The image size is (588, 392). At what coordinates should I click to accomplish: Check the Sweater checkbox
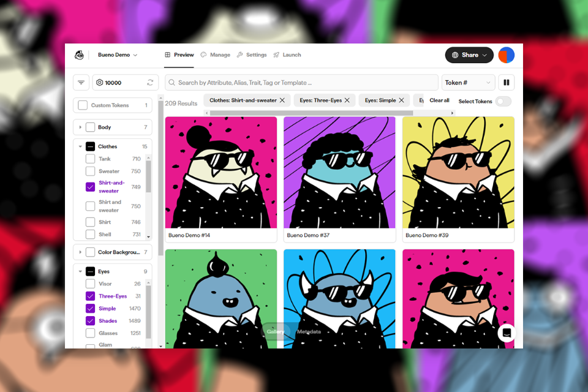coord(91,171)
